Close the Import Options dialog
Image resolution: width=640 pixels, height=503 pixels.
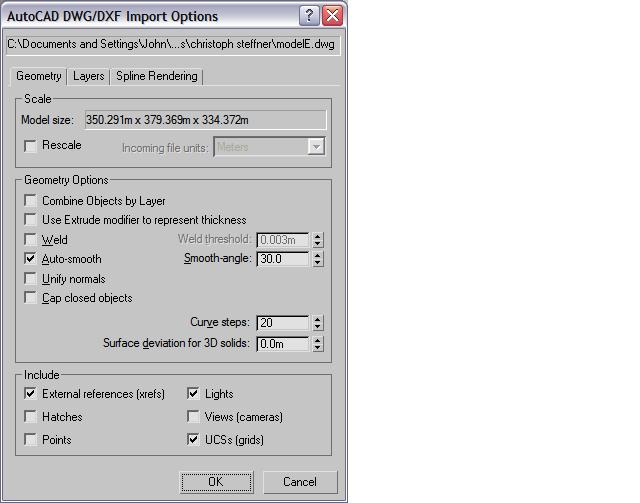[x=332, y=16]
